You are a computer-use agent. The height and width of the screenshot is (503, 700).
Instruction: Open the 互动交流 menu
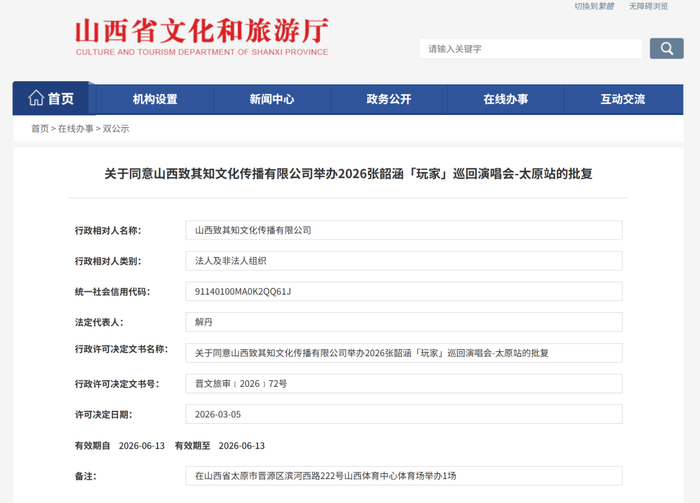(x=623, y=99)
